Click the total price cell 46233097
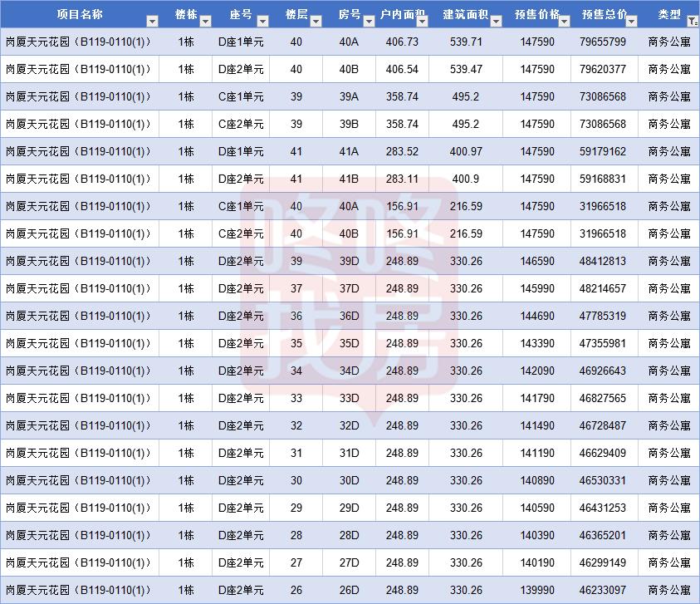 click(603, 590)
